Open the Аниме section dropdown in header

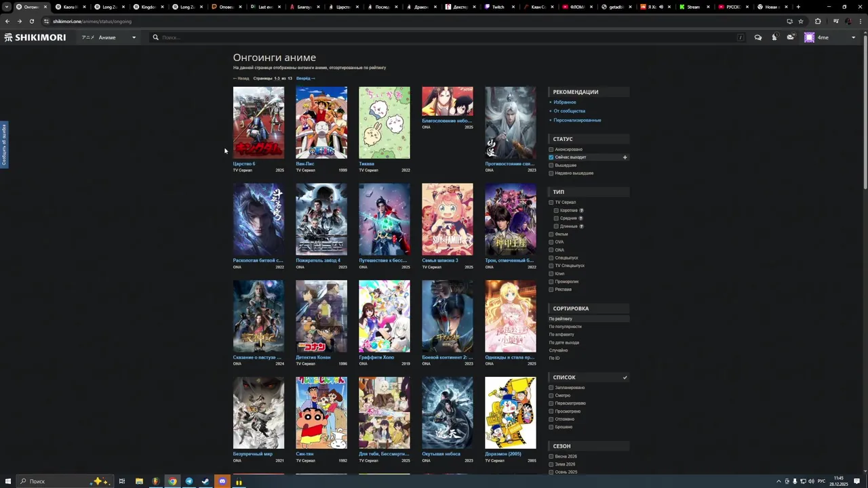pyautogui.click(x=108, y=37)
